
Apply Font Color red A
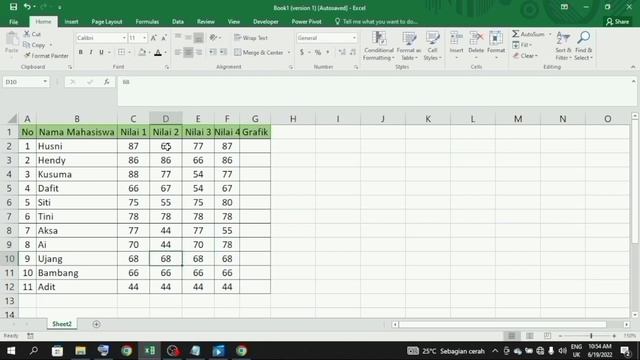(158, 52)
